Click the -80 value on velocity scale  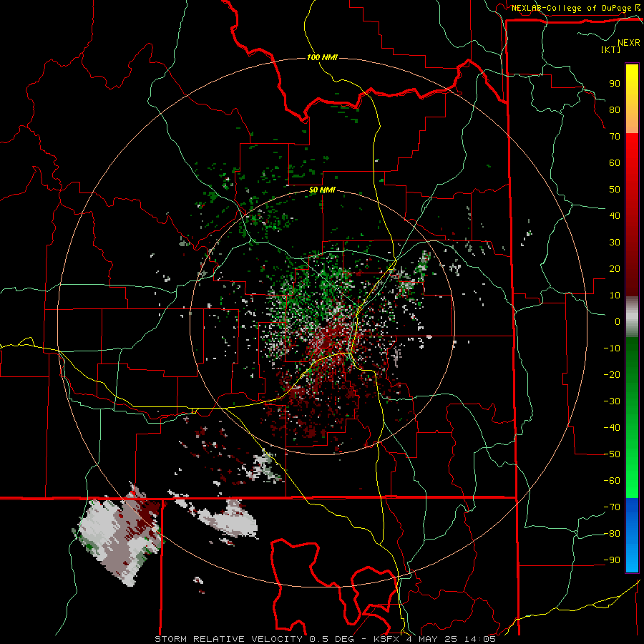point(612,534)
